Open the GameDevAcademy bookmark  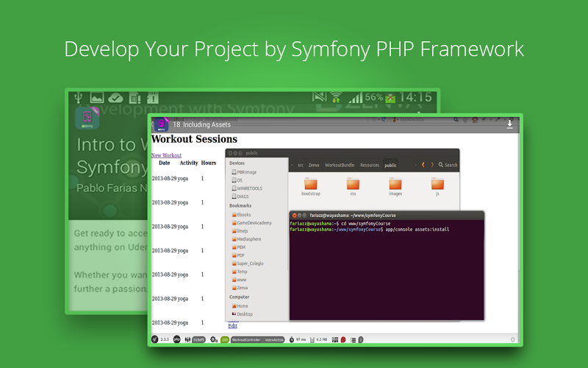(251, 223)
